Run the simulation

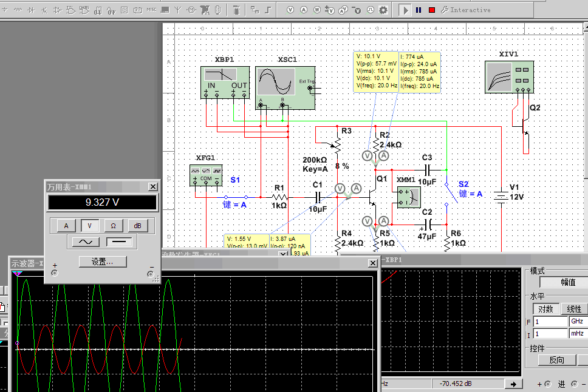pyautogui.click(x=405, y=10)
